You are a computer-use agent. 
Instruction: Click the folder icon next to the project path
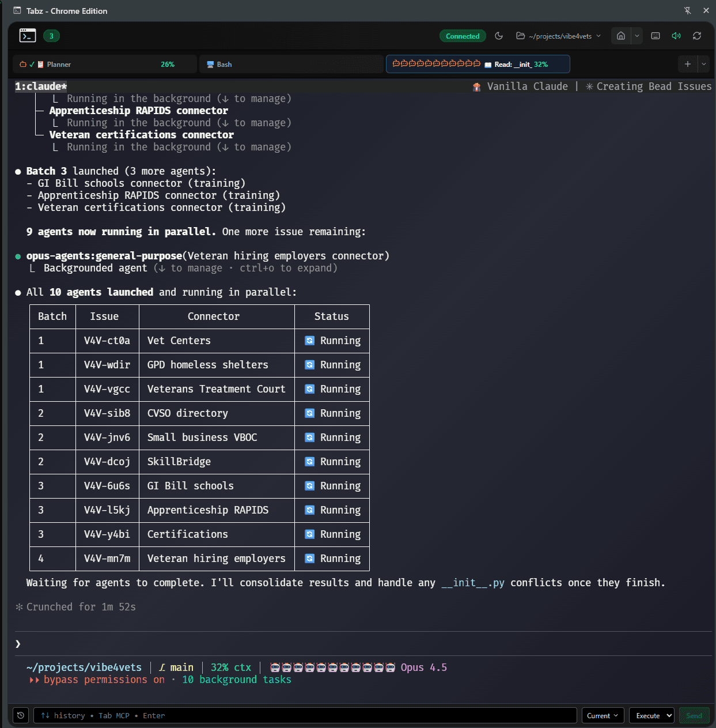520,35
